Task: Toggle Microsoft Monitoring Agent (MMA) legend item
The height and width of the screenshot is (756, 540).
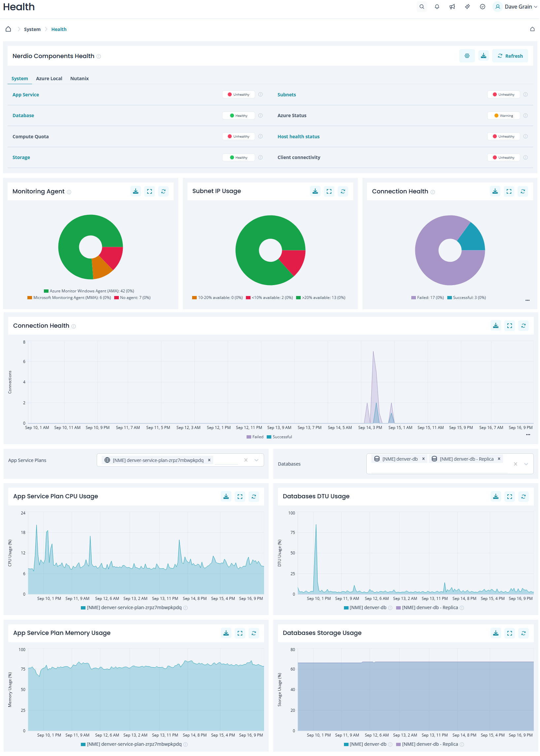Action: pos(69,298)
